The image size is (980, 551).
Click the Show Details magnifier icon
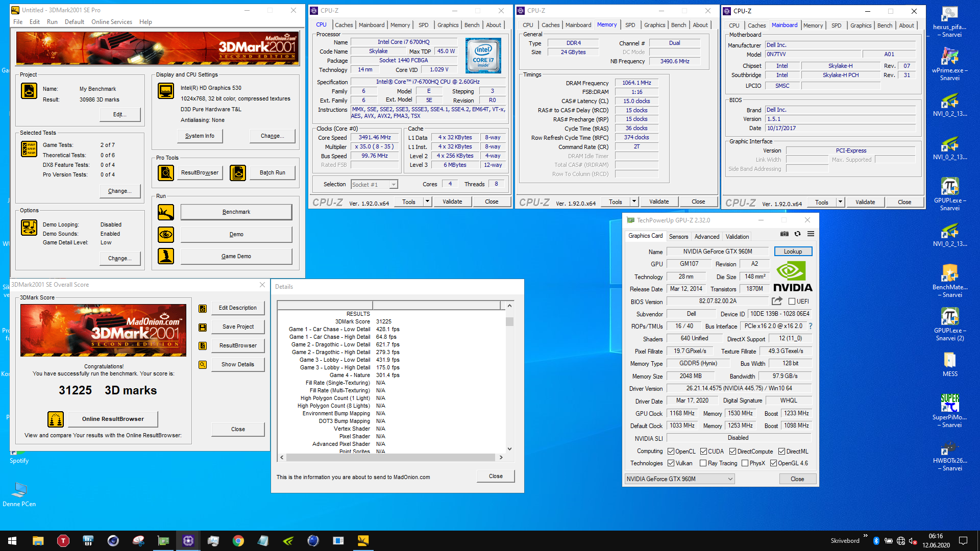pyautogui.click(x=203, y=365)
